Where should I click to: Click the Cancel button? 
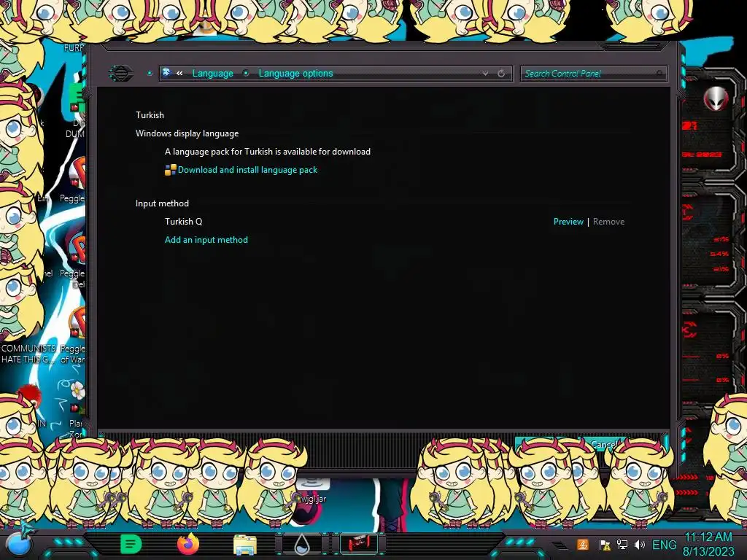tap(603, 444)
